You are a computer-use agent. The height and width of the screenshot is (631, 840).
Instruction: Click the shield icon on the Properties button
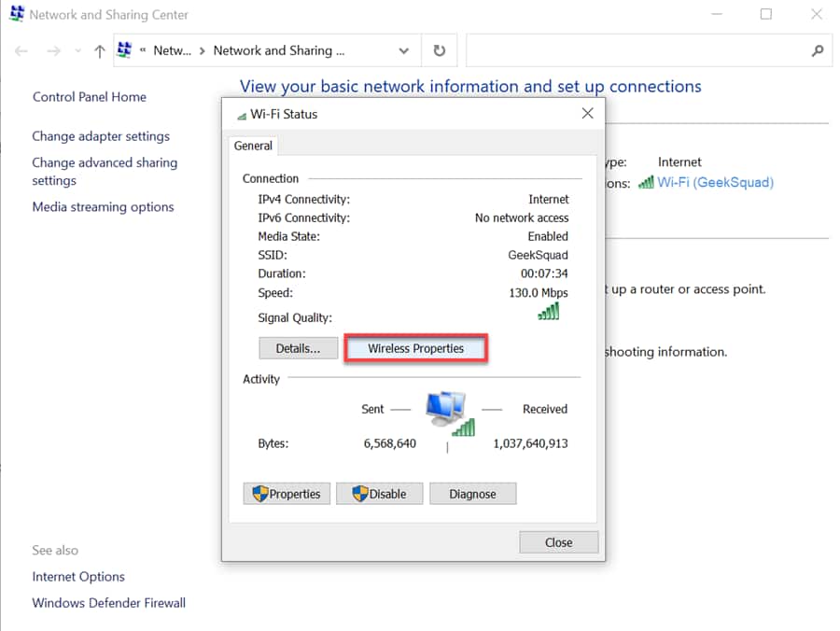click(259, 494)
